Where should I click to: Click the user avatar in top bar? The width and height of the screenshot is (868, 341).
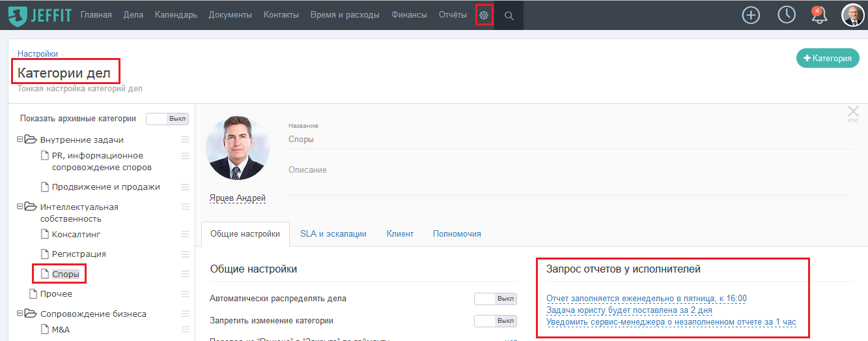pyautogui.click(x=853, y=15)
